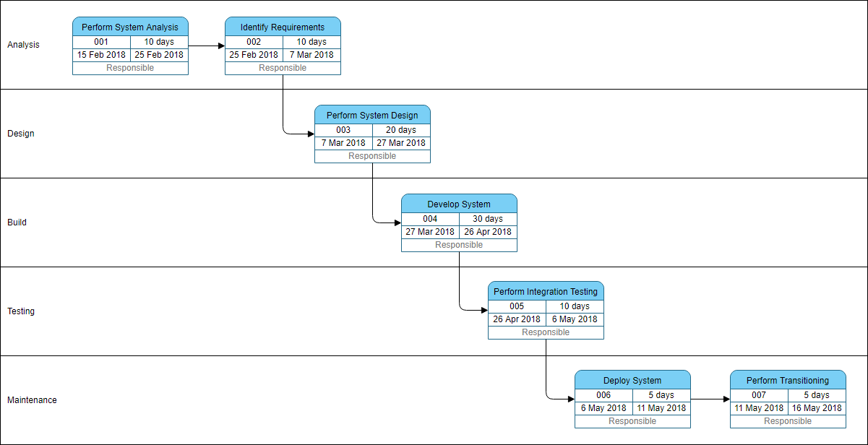
Task: Click task ID 007 cell
Action: 759,395
